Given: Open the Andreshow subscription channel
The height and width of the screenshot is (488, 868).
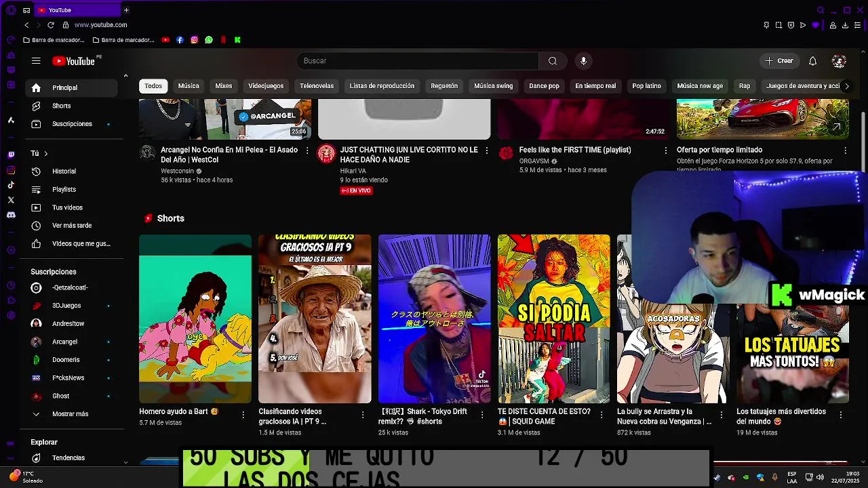Looking at the screenshot, I should [71, 324].
